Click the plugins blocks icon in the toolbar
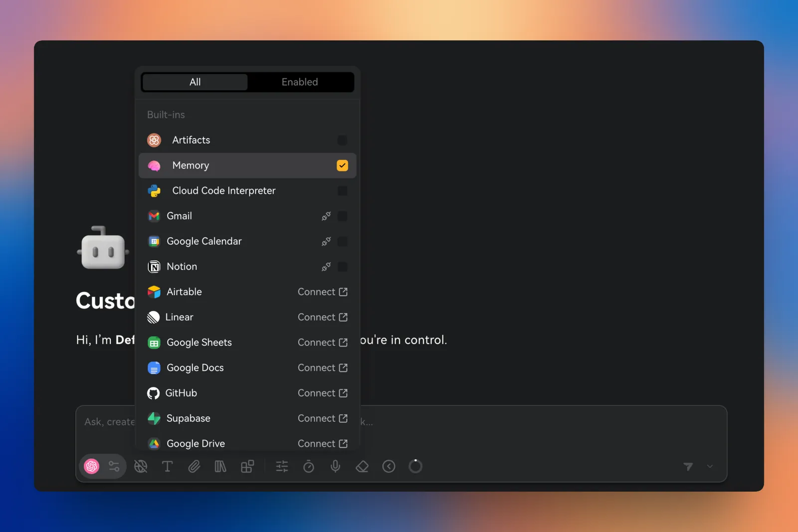The width and height of the screenshot is (798, 532). click(247, 466)
